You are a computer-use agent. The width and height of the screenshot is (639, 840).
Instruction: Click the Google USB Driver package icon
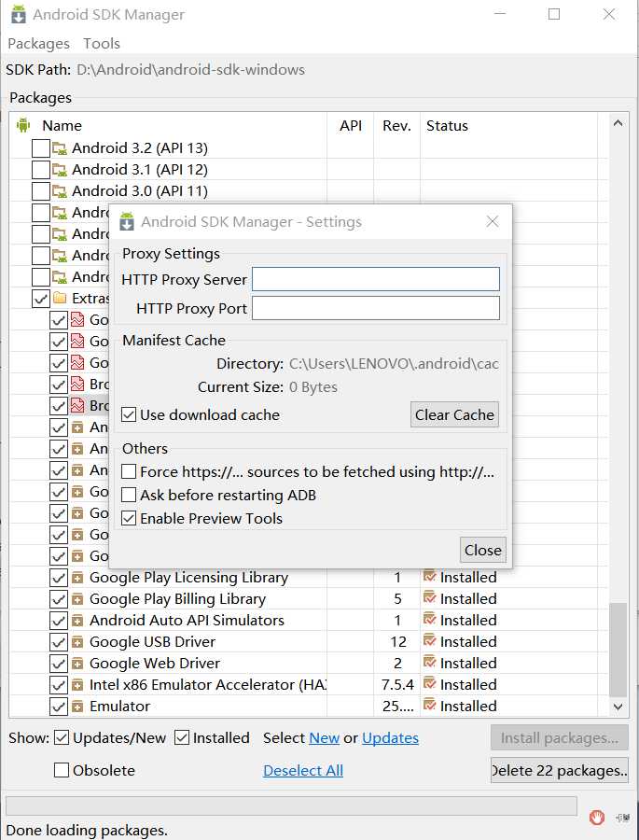click(78, 641)
